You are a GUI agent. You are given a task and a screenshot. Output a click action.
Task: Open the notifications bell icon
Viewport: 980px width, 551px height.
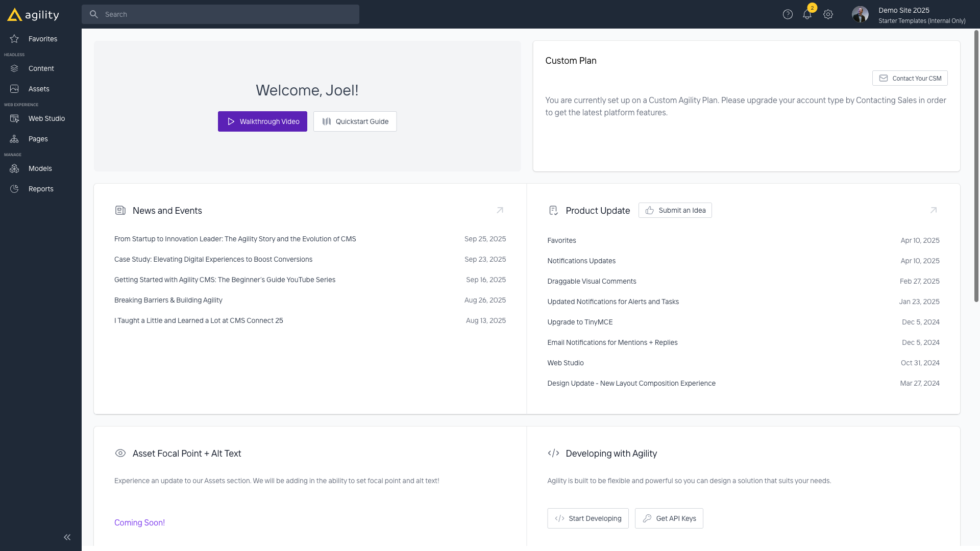(807, 15)
